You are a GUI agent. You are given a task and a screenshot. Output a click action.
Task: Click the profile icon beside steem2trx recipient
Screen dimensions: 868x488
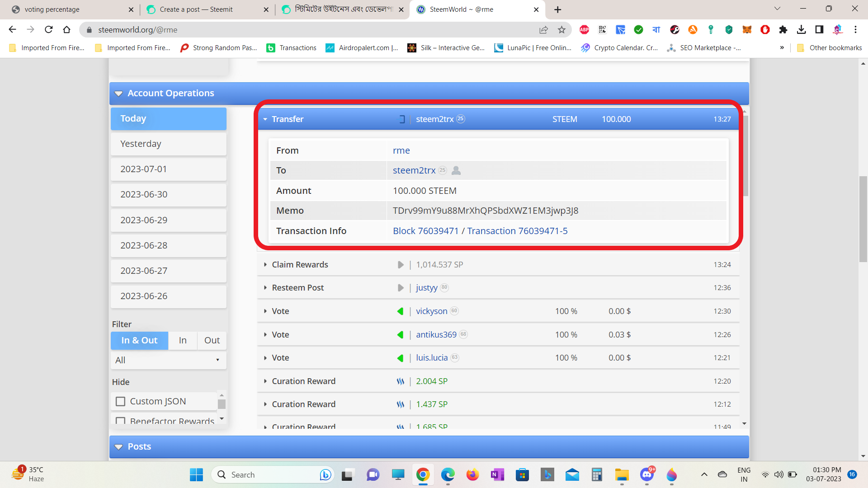tap(456, 170)
